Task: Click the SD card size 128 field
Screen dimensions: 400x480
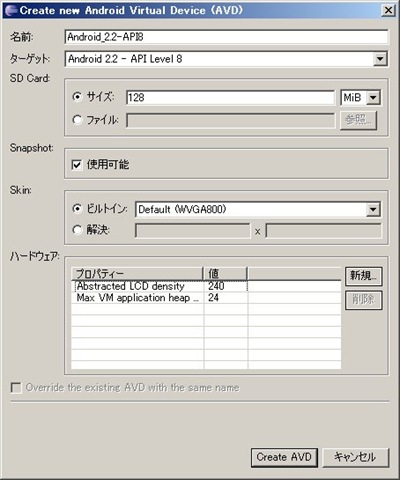Action: pyautogui.click(x=230, y=98)
